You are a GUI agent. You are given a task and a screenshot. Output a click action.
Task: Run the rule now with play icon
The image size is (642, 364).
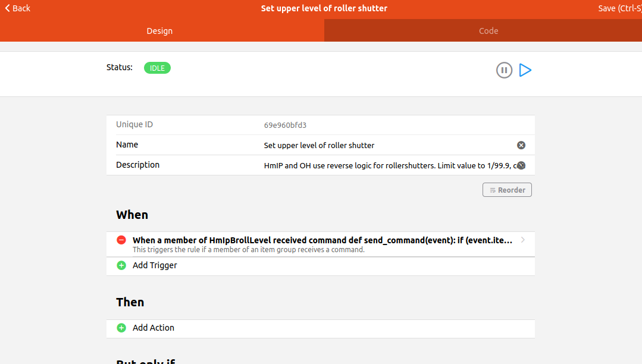click(x=525, y=70)
